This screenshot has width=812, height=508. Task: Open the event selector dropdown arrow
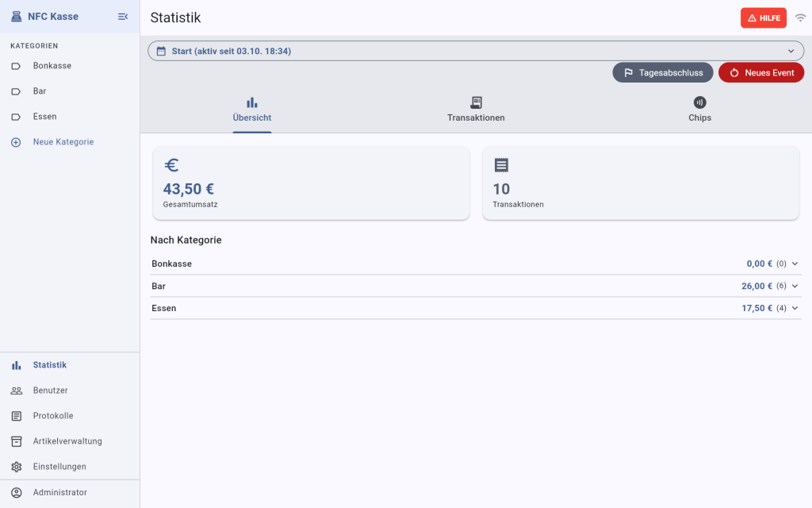point(791,51)
